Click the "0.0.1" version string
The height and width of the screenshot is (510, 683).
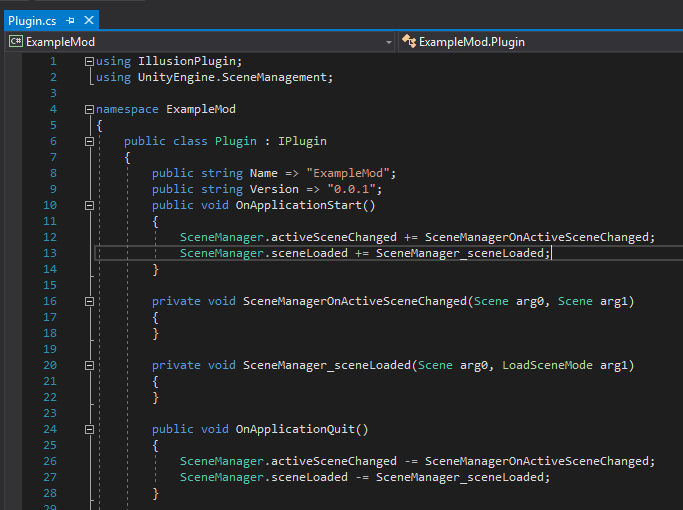[352, 189]
